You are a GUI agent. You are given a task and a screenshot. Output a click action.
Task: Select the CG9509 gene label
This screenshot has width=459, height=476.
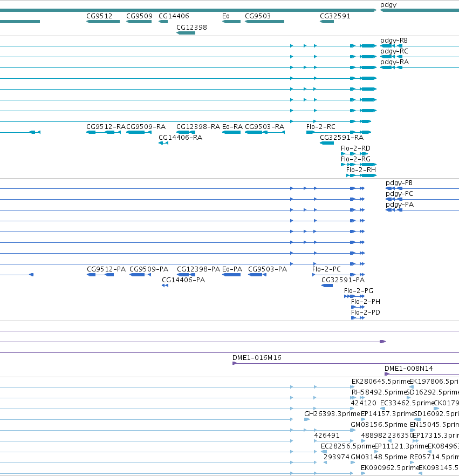(x=139, y=16)
